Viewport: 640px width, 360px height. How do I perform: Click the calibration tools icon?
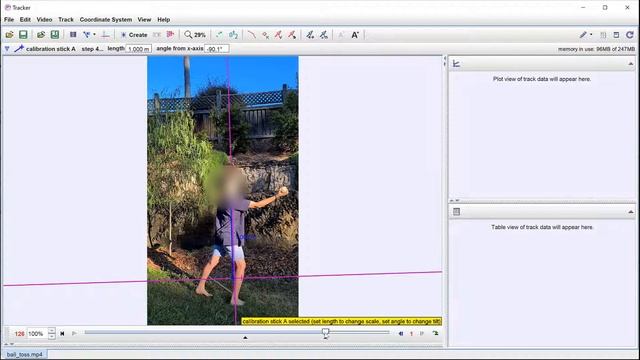(x=87, y=35)
